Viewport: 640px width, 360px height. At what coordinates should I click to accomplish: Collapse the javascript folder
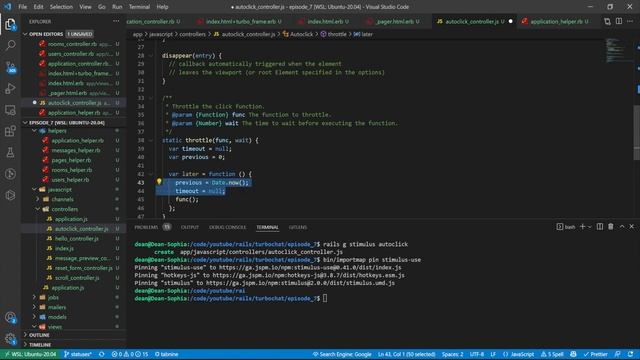34,189
